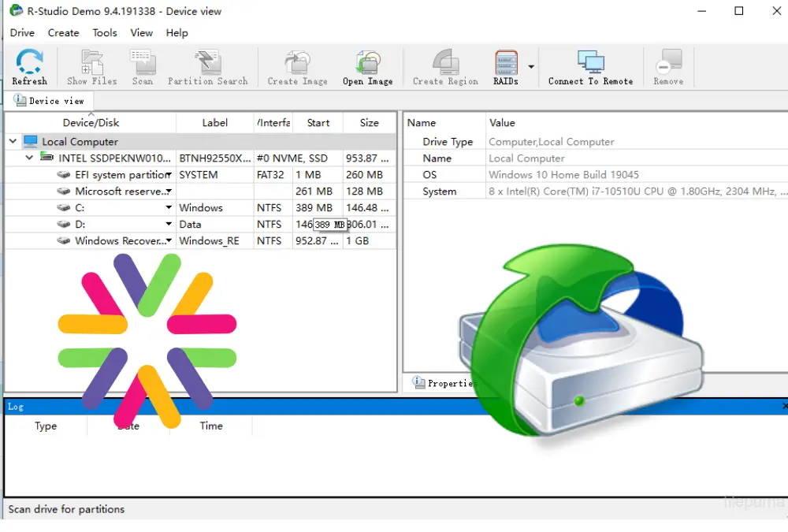788x532 pixels.
Task: Select the C: volume
Action: pos(200,207)
